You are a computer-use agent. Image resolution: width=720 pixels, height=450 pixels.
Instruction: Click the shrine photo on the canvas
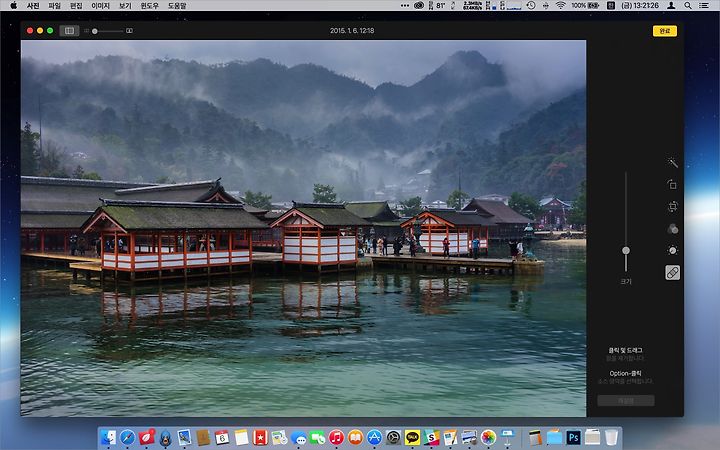coord(303,228)
